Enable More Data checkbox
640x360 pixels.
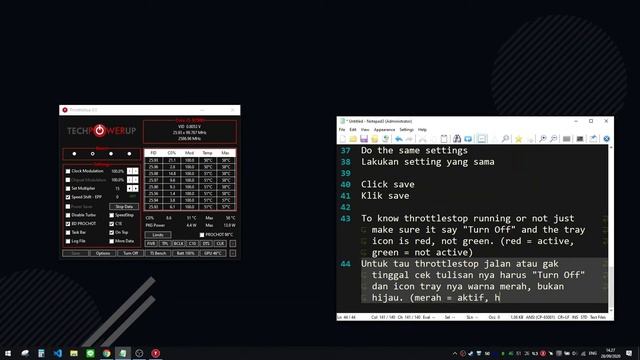point(111,241)
